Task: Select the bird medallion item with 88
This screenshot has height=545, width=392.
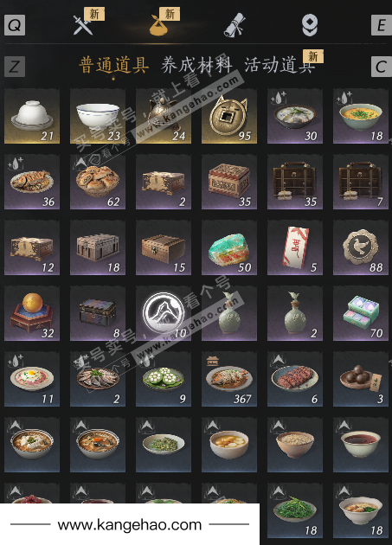Action: point(361,247)
